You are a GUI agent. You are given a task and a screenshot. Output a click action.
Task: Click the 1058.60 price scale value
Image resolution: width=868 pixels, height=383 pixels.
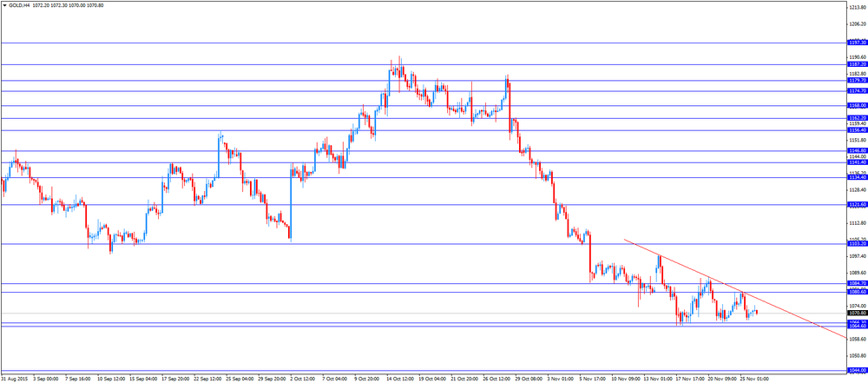click(x=858, y=340)
